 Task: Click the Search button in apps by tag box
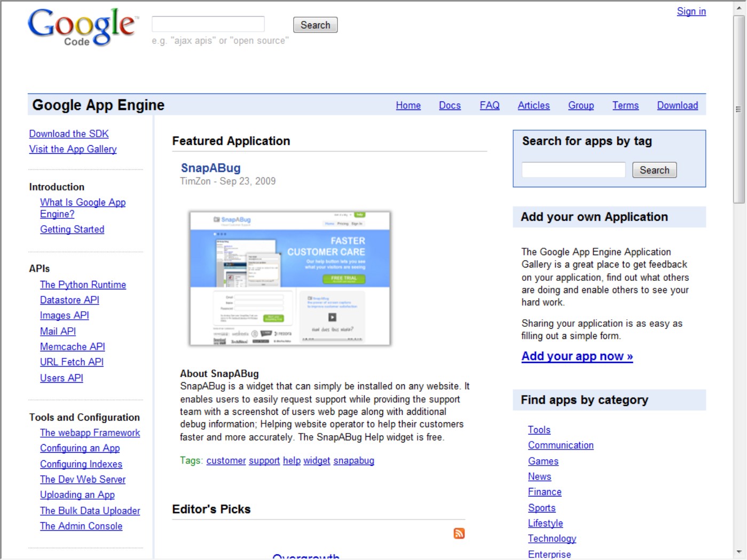coord(655,170)
